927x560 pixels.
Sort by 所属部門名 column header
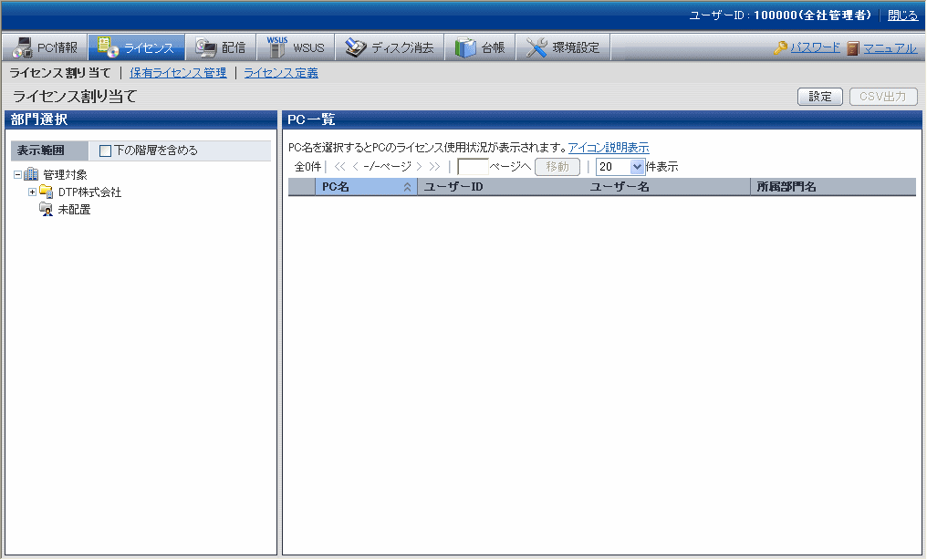(x=786, y=187)
